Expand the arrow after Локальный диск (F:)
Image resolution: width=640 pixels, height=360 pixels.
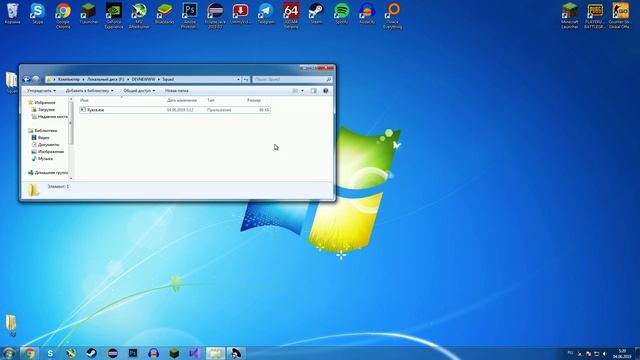(x=128, y=80)
